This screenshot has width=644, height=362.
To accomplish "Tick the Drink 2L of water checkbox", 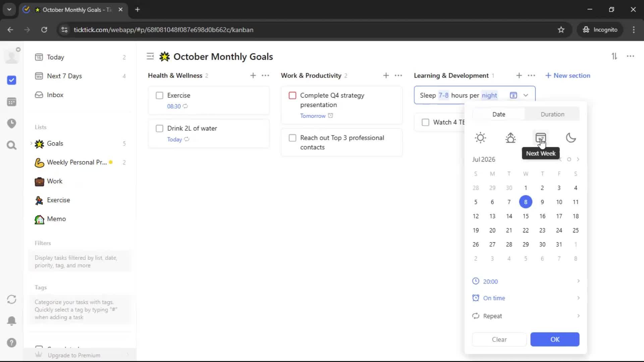I will pyautogui.click(x=160, y=128).
